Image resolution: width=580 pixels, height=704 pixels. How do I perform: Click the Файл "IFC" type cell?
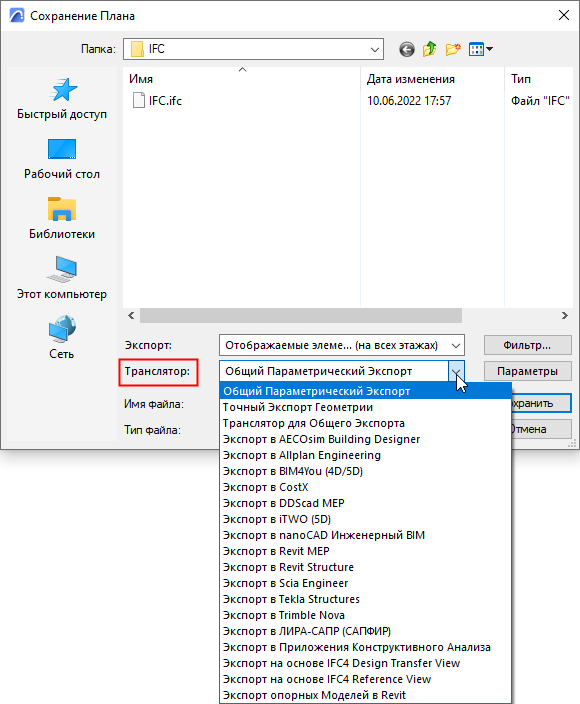[x=540, y=101]
